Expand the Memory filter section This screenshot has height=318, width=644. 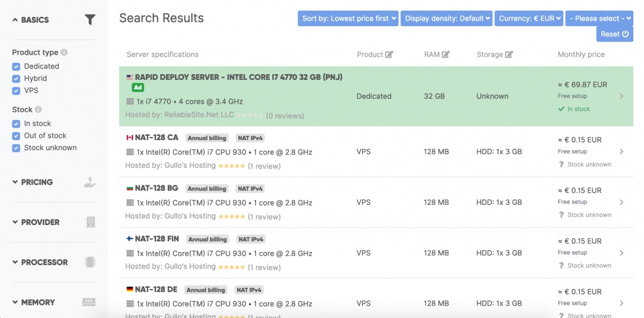[38, 302]
